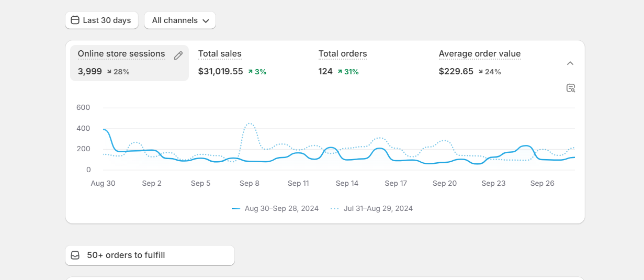Image resolution: width=644 pixels, height=280 pixels.
Task: Click the Online store sessions heading
Action: (121, 54)
